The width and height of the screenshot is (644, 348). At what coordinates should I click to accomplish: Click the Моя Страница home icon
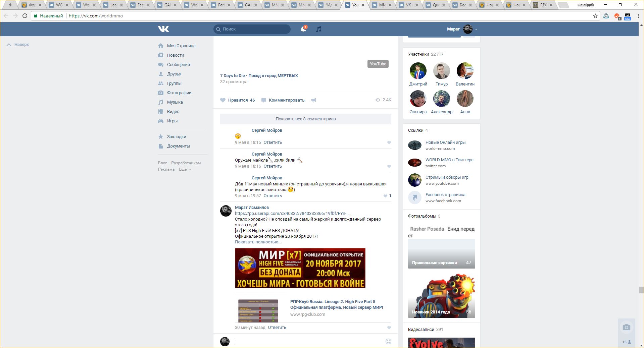[161, 46]
